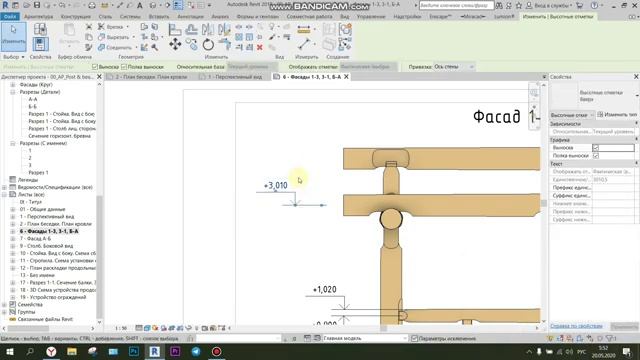Open Photoshop from the Windows taskbar
The height and width of the screenshot is (360, 640).
point(133,351)
